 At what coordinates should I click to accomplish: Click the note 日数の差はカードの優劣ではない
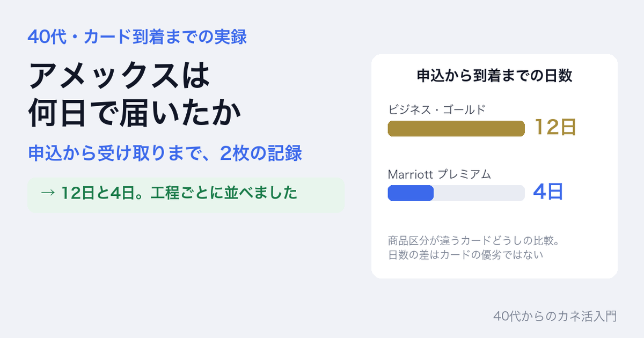coord(465,255)
